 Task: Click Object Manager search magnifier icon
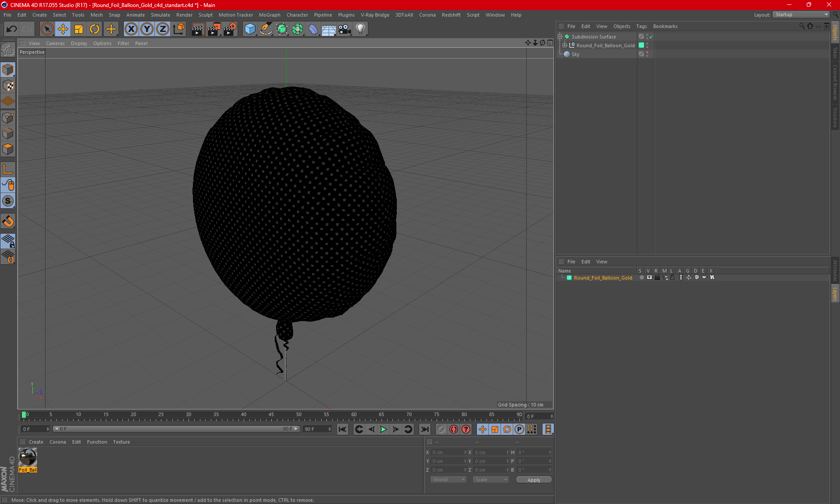(802, 26)
